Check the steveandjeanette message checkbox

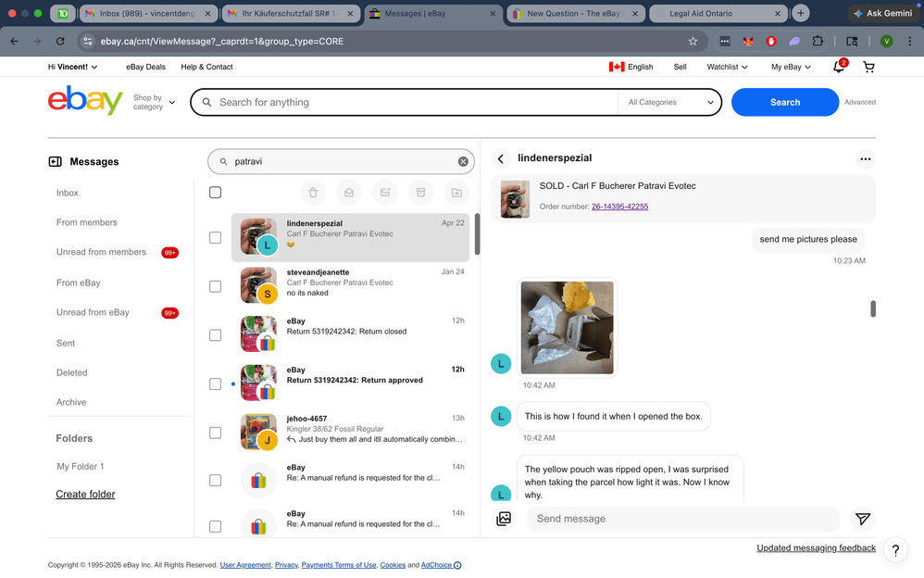pos(215,286)
